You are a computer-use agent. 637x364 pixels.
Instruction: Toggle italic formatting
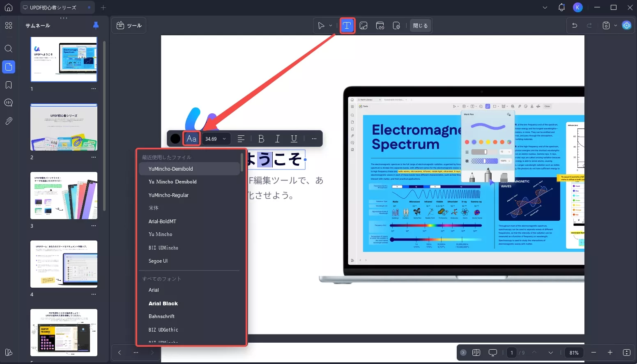tap(278, 139)
